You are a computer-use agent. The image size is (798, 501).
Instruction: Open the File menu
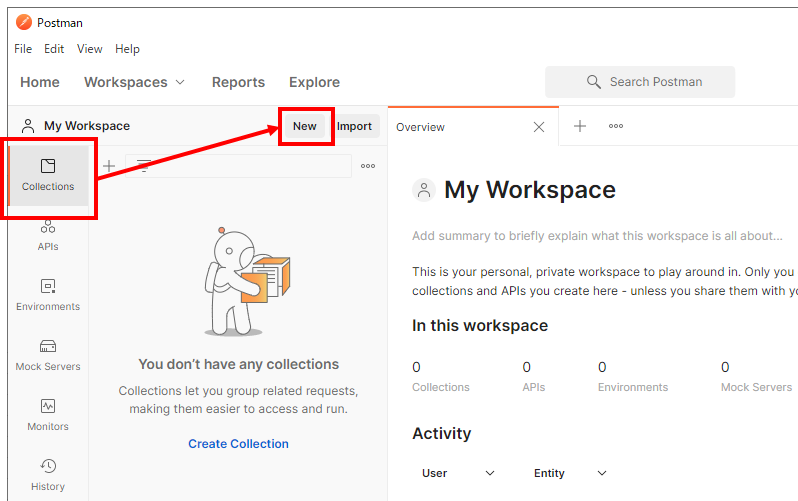(23, 49)
